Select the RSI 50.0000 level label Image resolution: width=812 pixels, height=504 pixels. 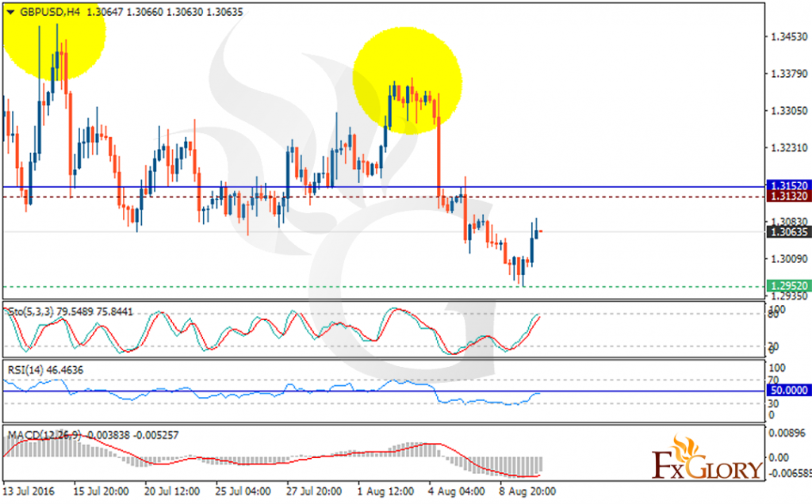click(x=789, y=390)
